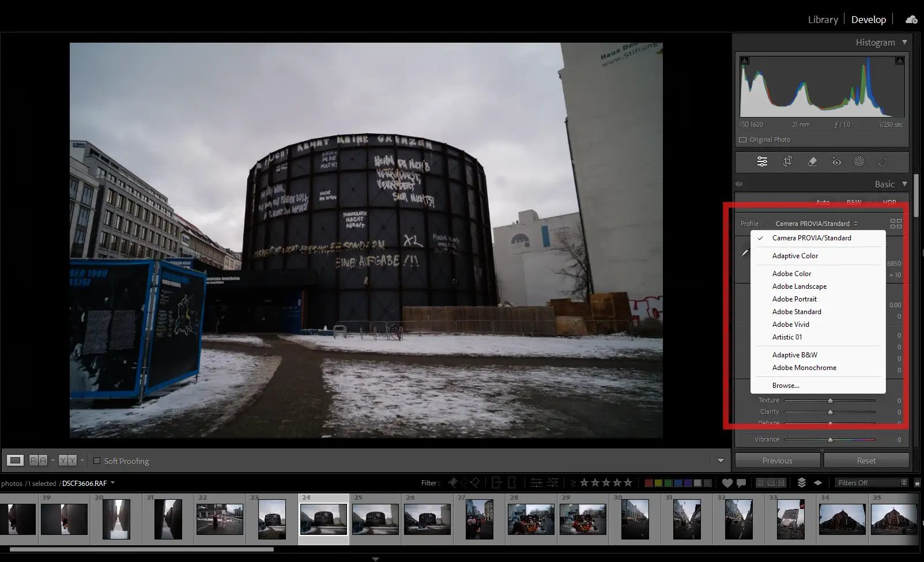Open the Profile dropdown Camera PROVIA/Standard
This screenshot has height=562, width=924.
816,224
